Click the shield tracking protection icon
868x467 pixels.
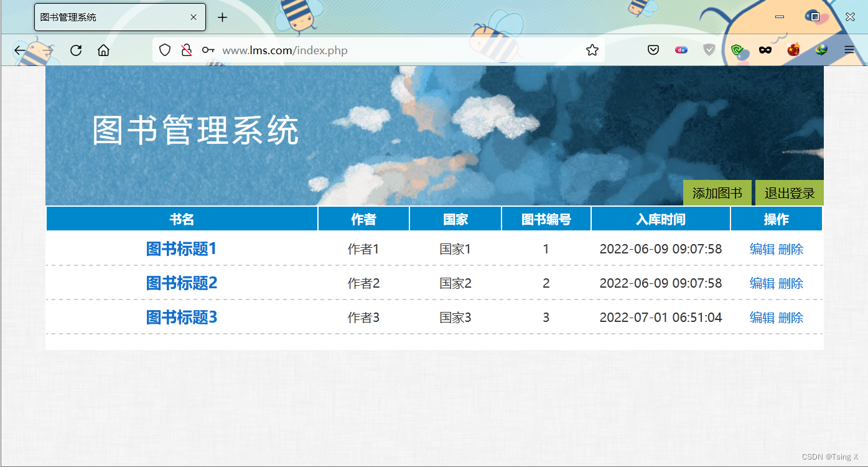165,50
